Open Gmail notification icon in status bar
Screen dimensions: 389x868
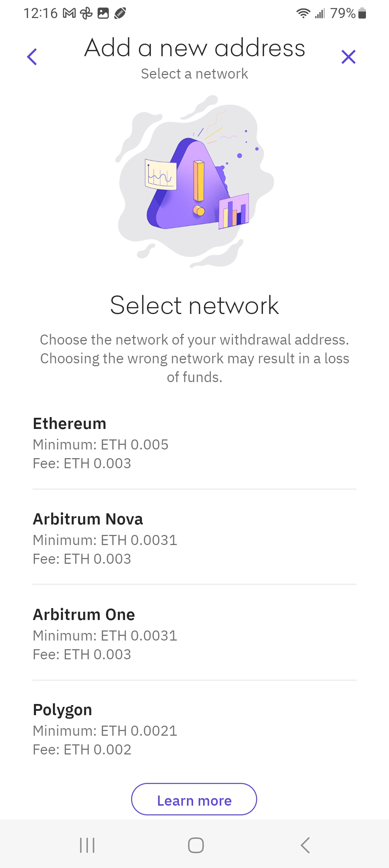(69, 14)
